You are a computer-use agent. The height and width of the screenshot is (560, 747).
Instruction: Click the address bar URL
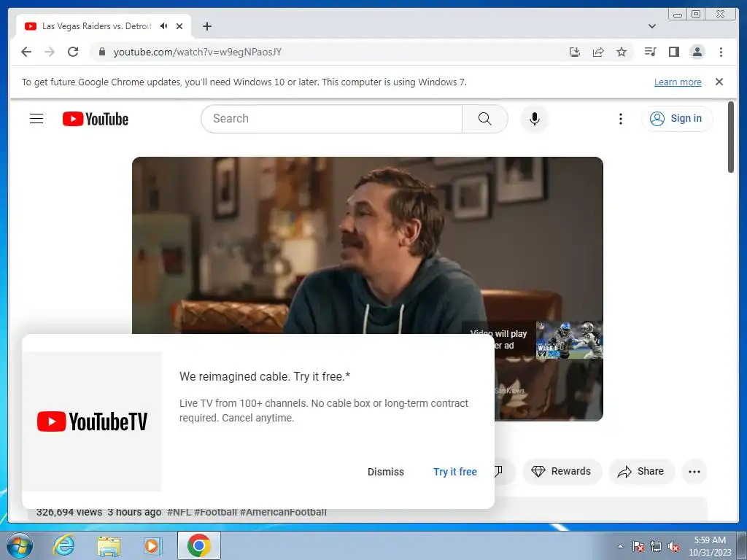pyautogui.click(x=197, y=52)
